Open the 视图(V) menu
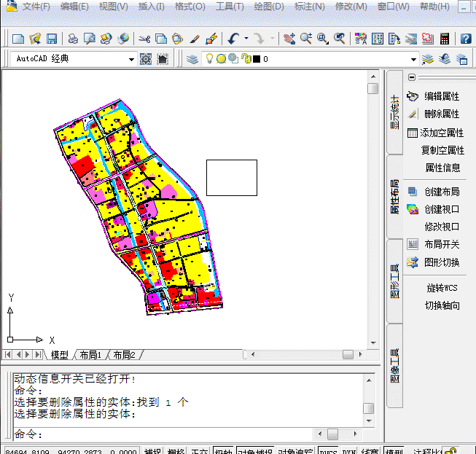 click(x=114, y=7)
